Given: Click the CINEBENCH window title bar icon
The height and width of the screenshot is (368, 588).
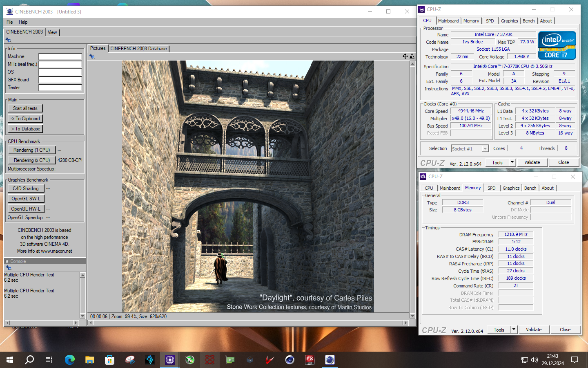Looking at the screenshot, I should pyautogui.click(x=10, y=11).
